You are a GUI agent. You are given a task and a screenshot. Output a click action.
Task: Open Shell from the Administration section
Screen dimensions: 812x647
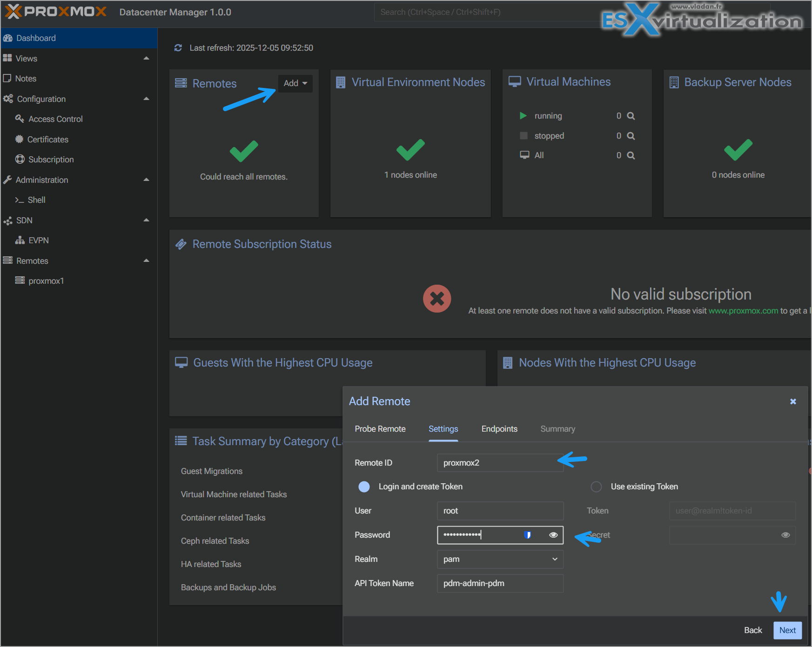tap(36, 200)
